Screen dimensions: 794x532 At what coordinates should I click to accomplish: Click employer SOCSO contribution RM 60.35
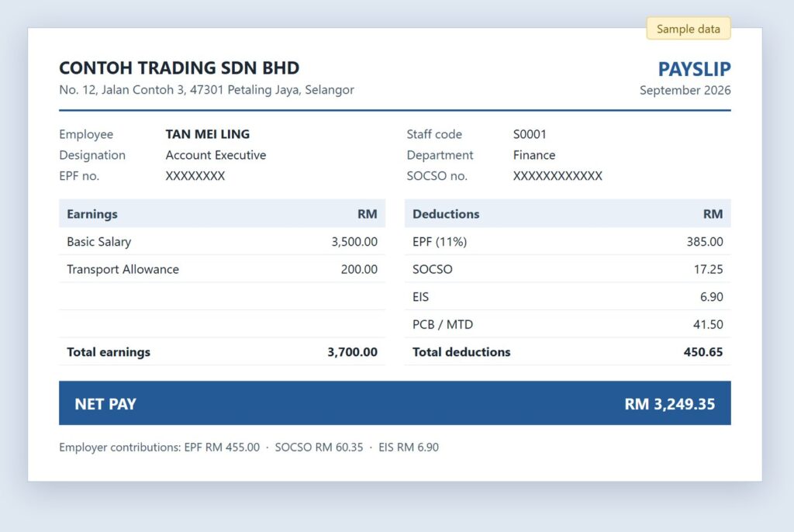tap(319, 447)
